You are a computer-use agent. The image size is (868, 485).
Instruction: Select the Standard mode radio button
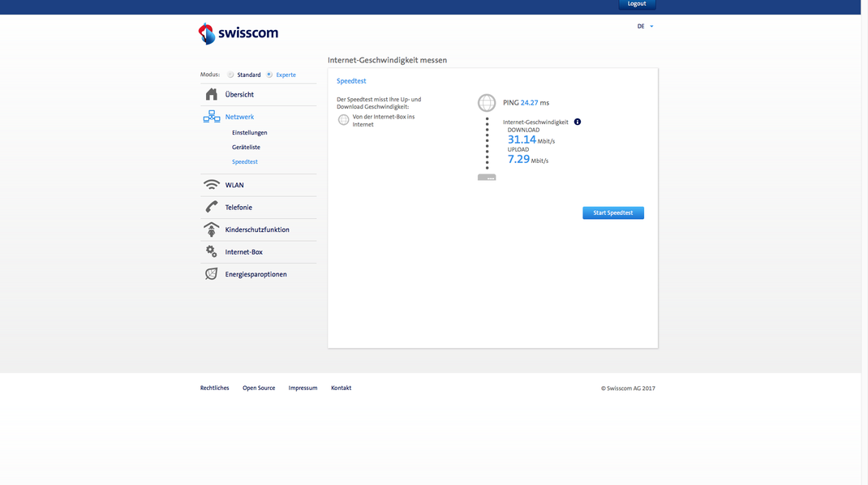coord(230,75)
